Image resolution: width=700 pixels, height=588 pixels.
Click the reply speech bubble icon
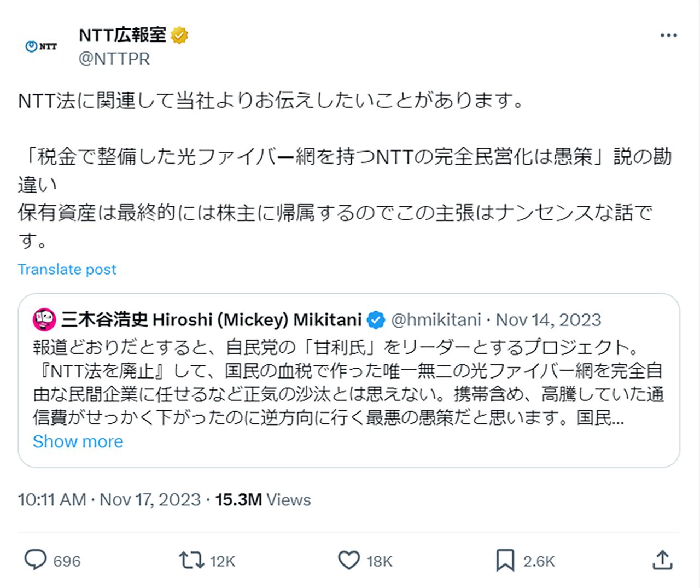[x=36, y=561]
